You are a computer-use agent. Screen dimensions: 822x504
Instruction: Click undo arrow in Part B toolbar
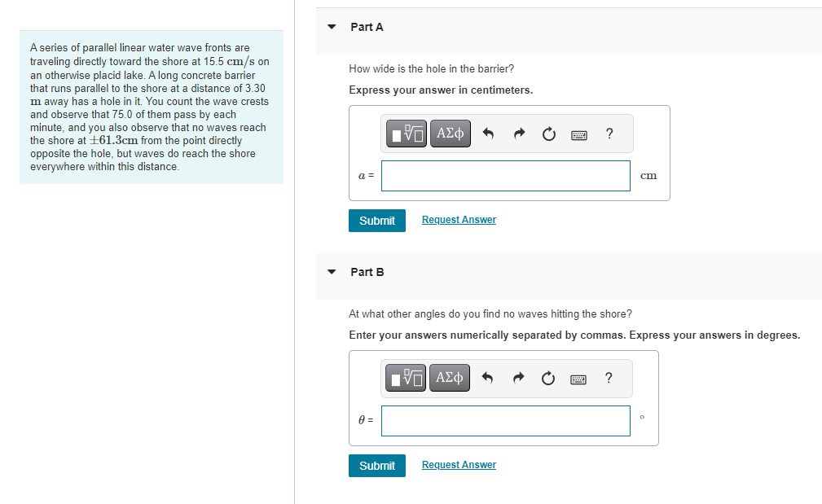point(487,379)
